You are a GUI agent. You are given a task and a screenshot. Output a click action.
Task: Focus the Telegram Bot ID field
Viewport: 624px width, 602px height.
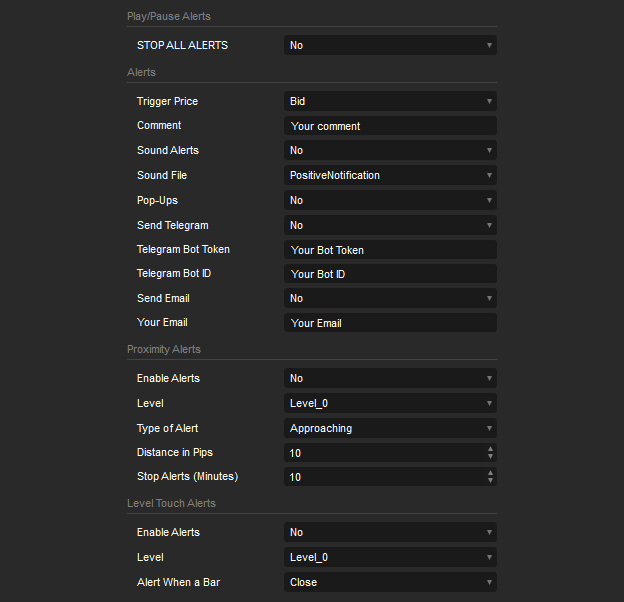pos(390,274)
